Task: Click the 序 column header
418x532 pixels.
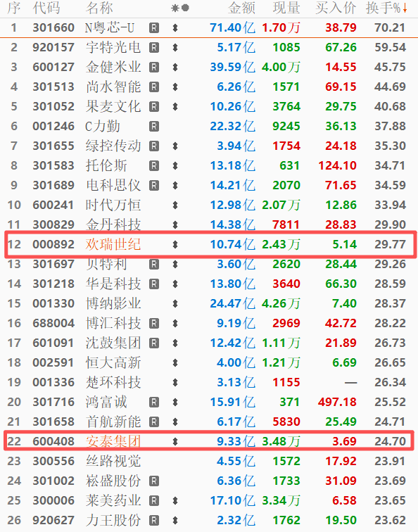Action: (14, 8)
